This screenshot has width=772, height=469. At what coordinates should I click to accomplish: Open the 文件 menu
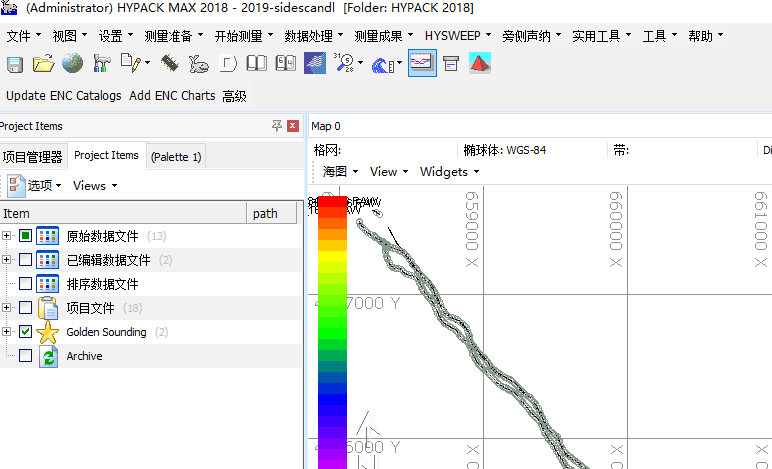(x=24, y=36)
